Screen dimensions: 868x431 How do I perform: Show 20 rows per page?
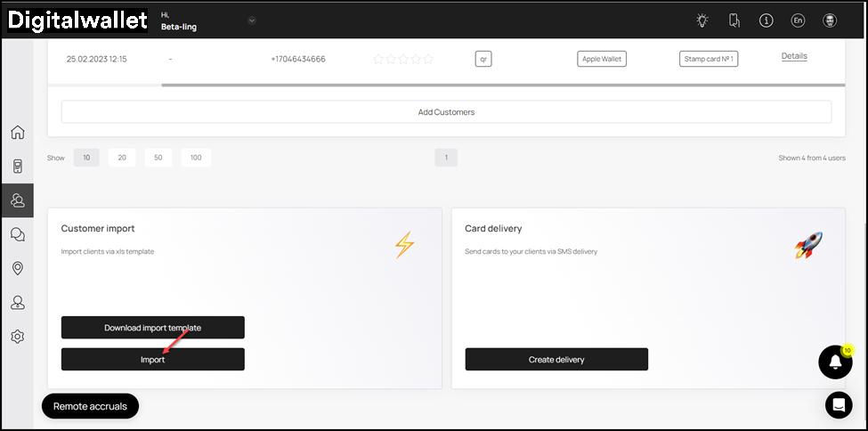click(122, 158)
